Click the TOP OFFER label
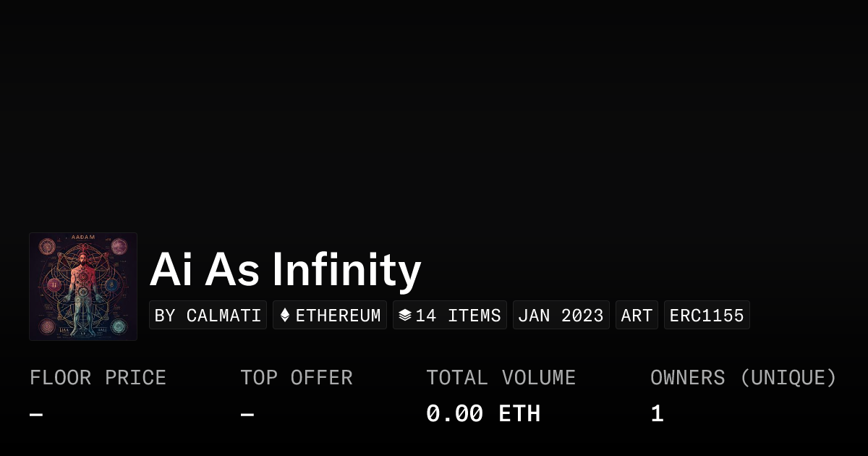868x456 pixels. coord(297,378)
